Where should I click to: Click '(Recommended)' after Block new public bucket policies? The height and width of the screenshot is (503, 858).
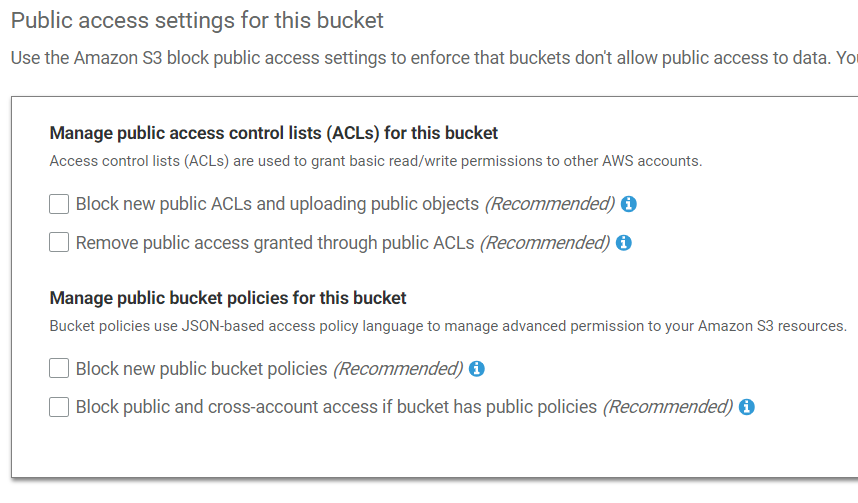tap(397, 369)
